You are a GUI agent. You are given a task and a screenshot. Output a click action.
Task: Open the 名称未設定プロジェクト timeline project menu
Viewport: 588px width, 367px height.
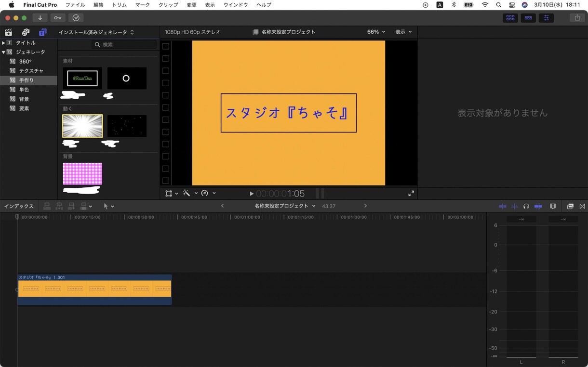285,206
